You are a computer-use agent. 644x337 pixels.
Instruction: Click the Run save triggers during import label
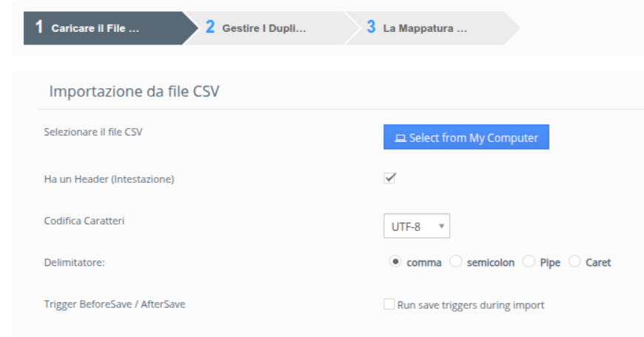(x=471, y=304)
